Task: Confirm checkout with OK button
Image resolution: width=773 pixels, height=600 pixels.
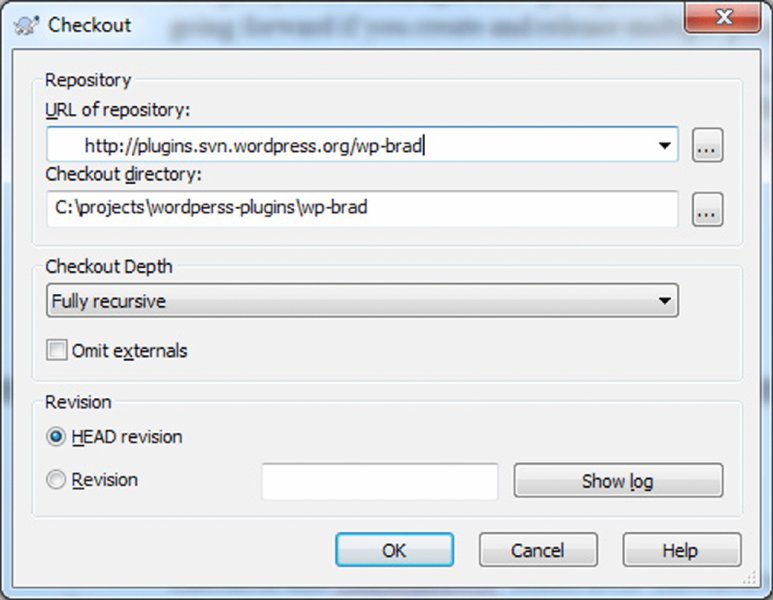Action: 394,550
